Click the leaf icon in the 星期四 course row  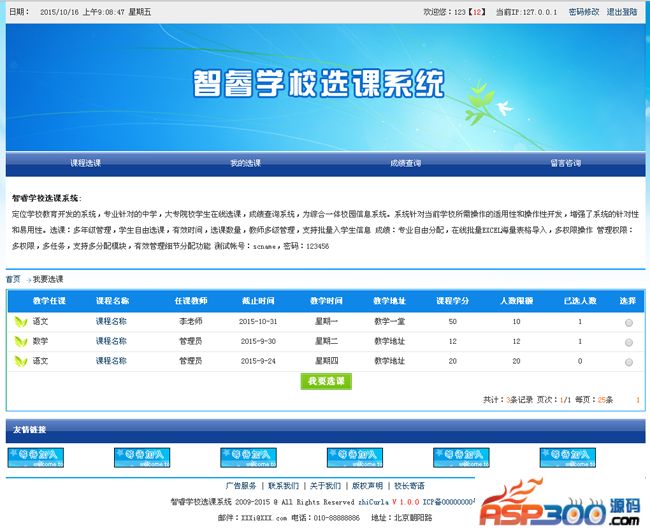pos(21,360)
